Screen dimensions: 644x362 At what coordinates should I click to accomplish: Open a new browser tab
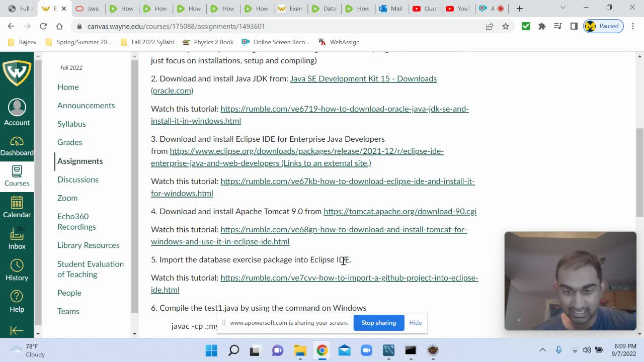pos(520,9)
